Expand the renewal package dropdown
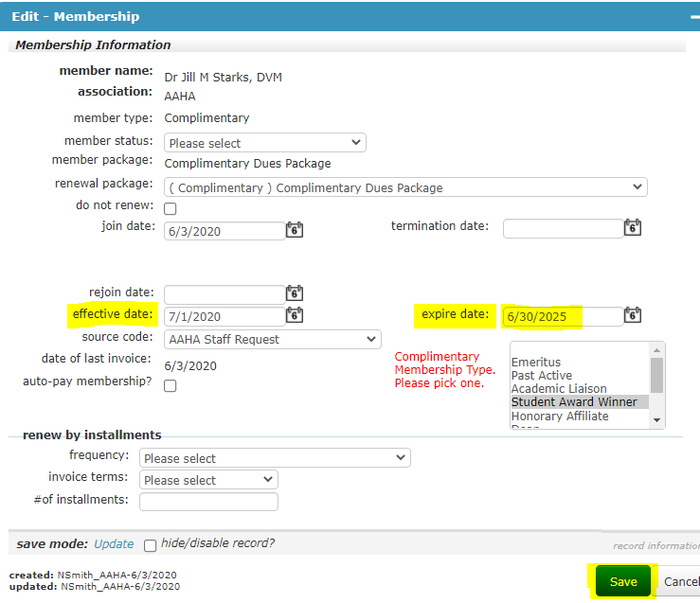The image size is (700, 603). pyautogui.click(x=405, y=187)
